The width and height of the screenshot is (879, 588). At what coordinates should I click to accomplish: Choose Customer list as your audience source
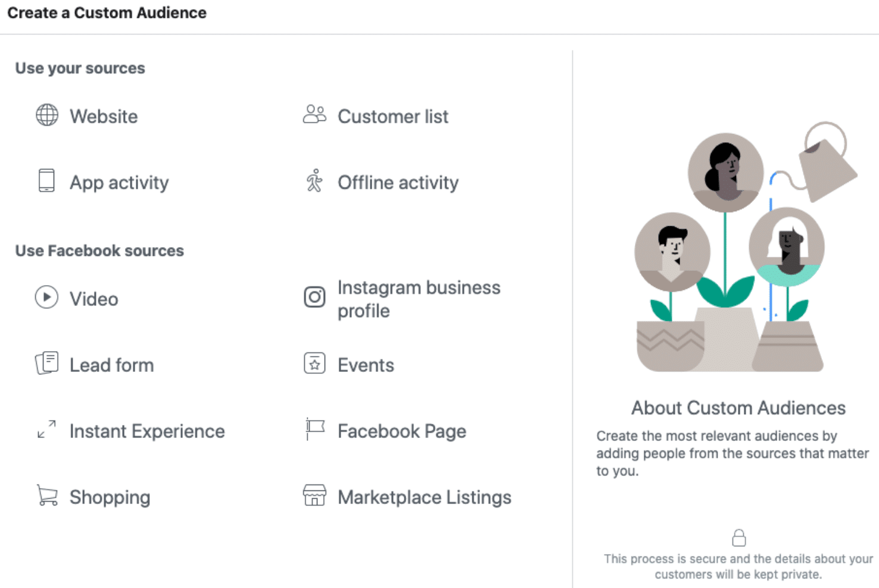coord(393,116)
